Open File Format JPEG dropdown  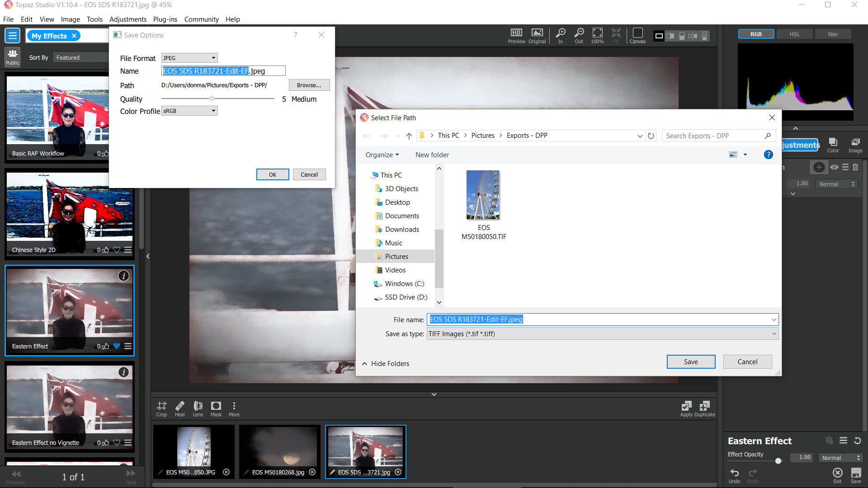189,58
